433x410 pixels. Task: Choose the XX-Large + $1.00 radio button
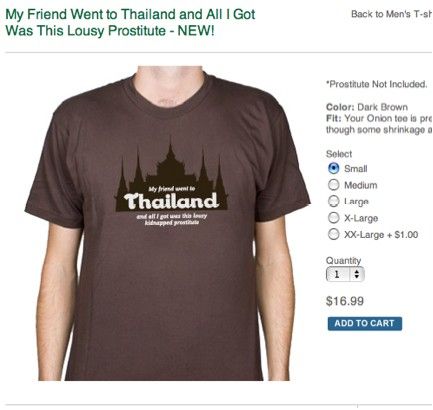333,234
